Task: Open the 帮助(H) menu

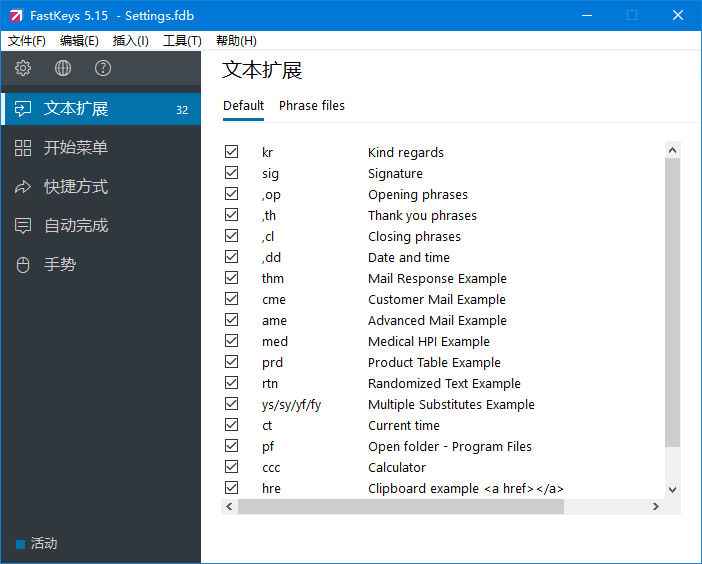Action: tap(236, 41)
